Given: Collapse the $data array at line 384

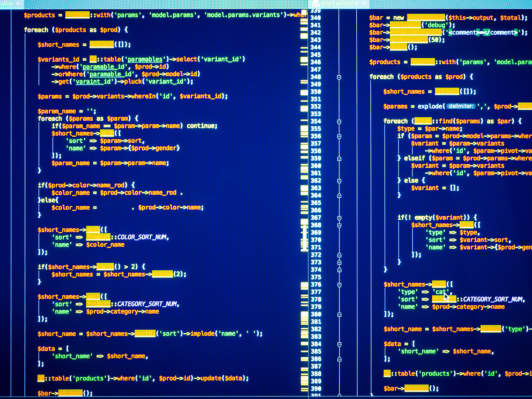Looking at the screenshot, I should tap(339, 344).
